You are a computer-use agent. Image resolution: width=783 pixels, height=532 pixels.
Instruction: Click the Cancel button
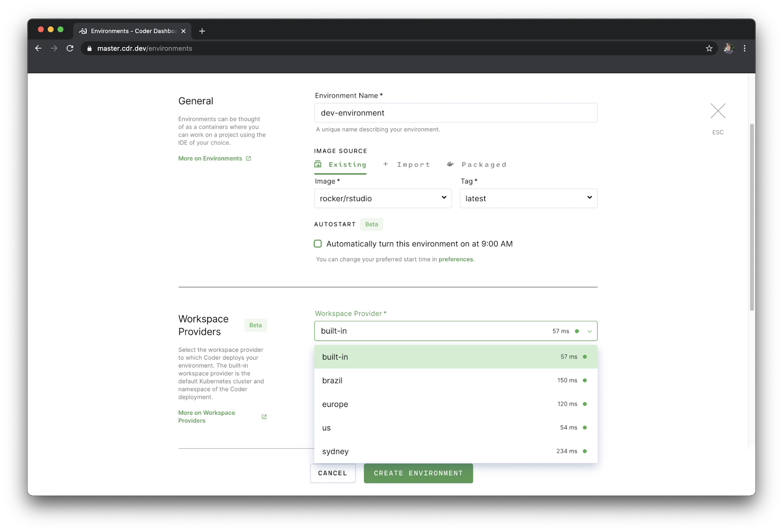333,473
